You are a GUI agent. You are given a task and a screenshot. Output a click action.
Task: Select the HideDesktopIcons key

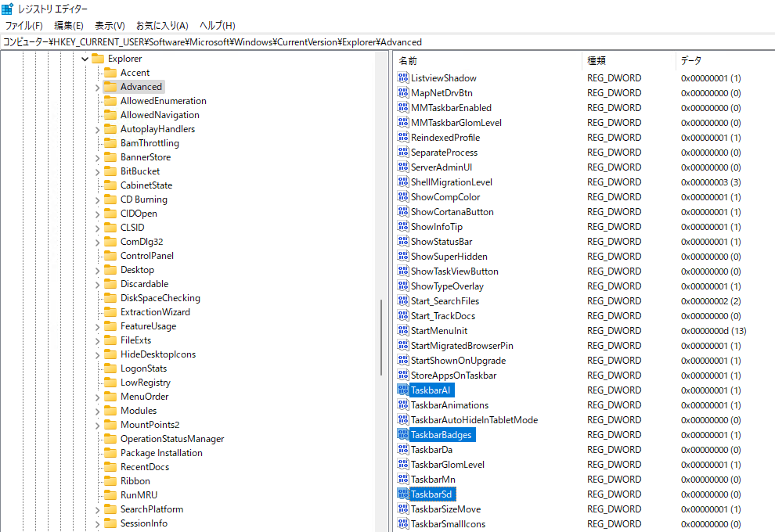[x=158, y=354]
